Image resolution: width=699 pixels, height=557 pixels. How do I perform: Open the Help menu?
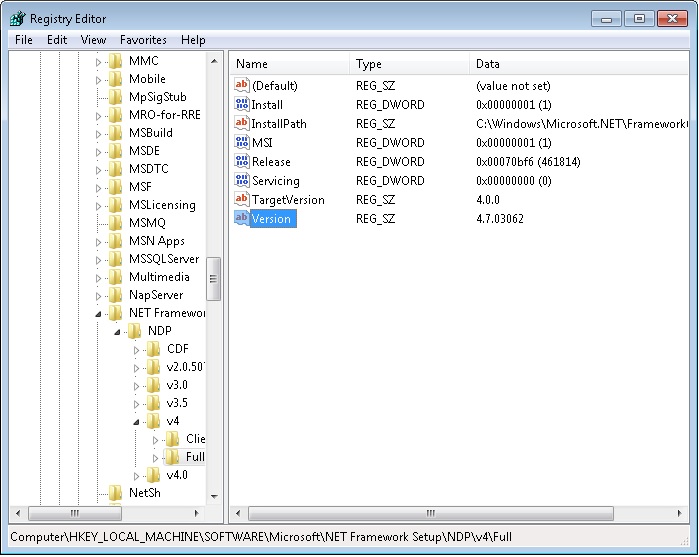tap(193, 40)
